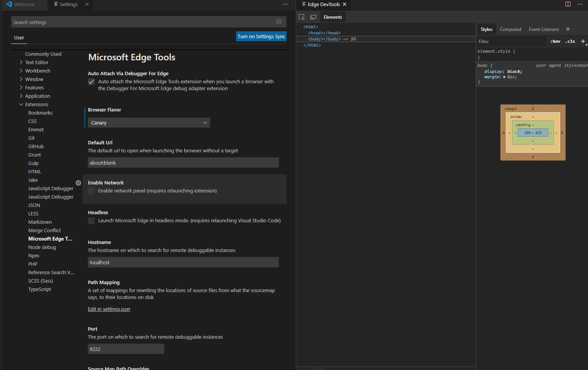Open the Browser Flavor dropdown
This screenshot has height=370, width=588.
point(149,123)
